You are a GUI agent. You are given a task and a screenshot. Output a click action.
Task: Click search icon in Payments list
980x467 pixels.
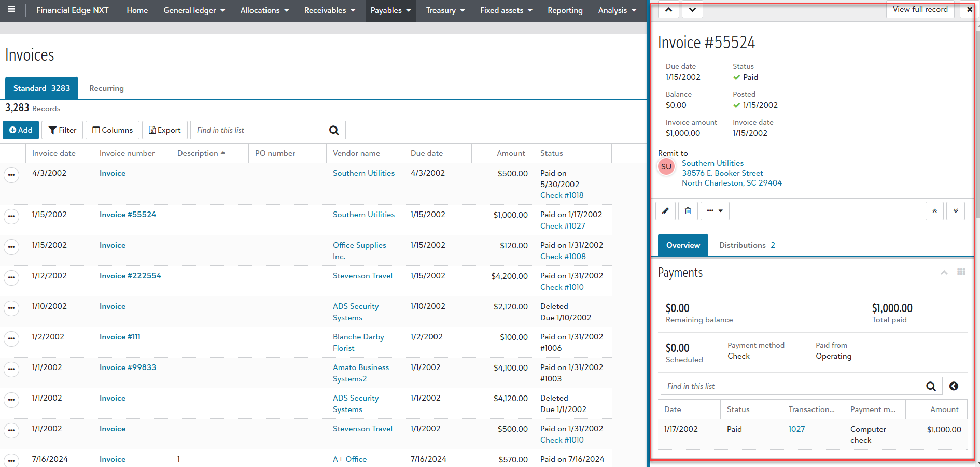click(x=931, y=386)
